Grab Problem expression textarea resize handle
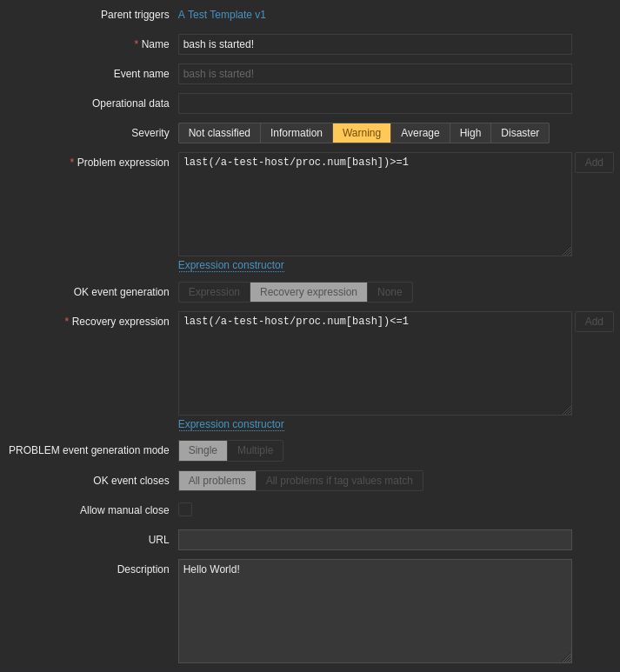 coord(567,251)
